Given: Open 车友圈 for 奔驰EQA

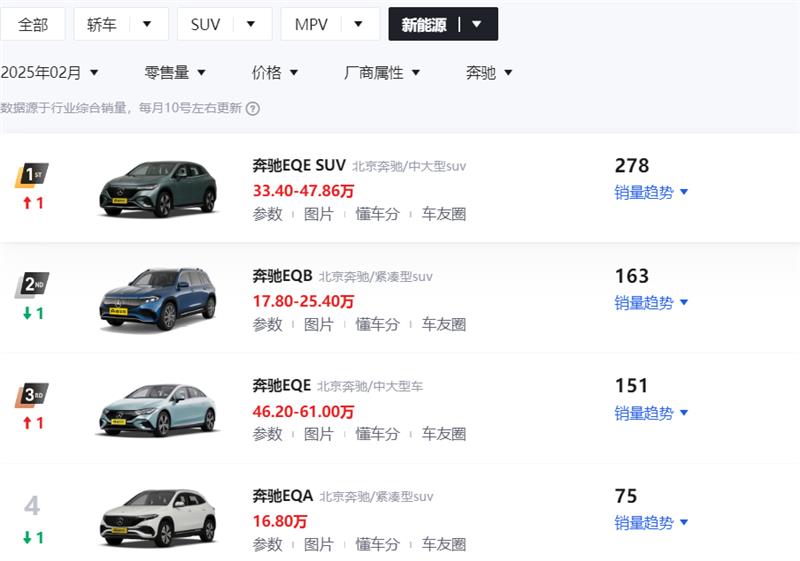Looking at the screenshot, I should click(443, 544).
